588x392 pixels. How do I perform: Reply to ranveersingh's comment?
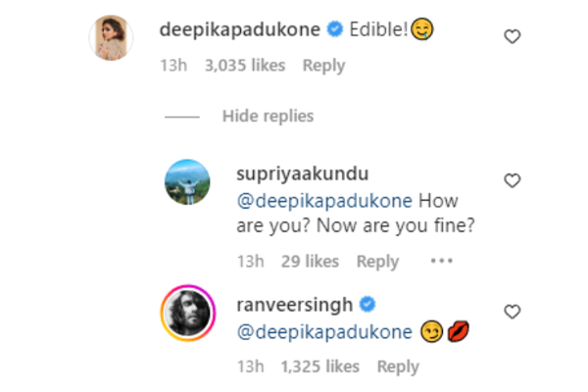(x=398, y=367)
